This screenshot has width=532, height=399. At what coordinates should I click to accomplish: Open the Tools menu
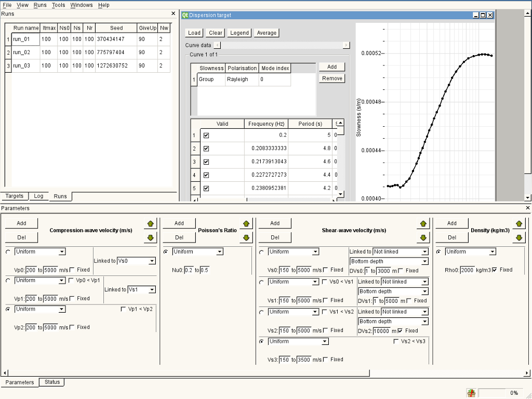click(x=59, y=5)
